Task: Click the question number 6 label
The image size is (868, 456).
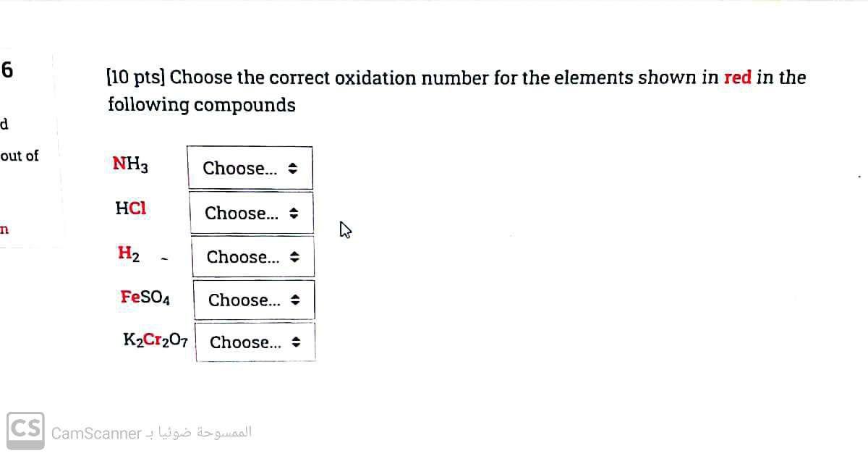Action: (6, 69)
